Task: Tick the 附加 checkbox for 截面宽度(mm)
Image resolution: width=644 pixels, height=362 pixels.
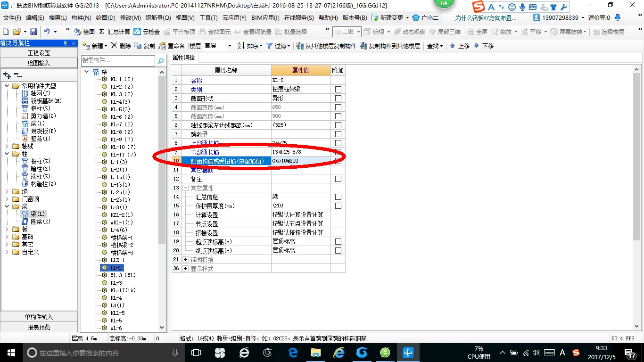Action: (x=338, y=107)
